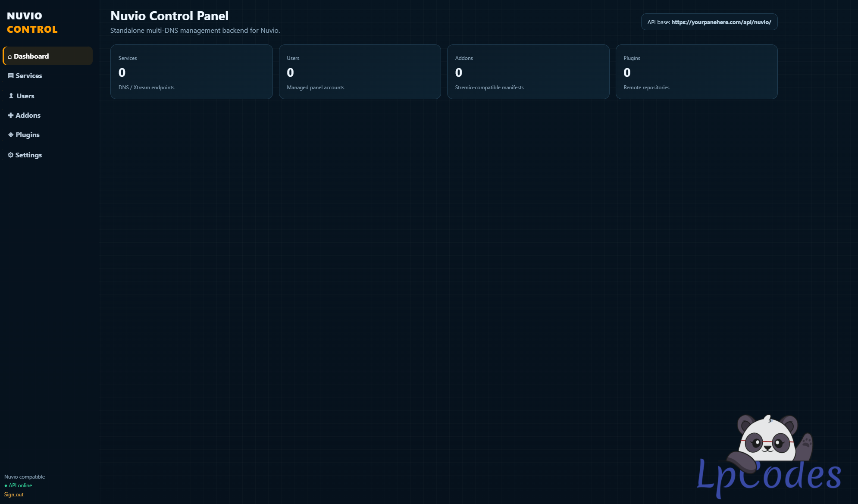Click the 'Nuvio Control Panel' heading
Screen dimensions: 858x504
point(169,16)
